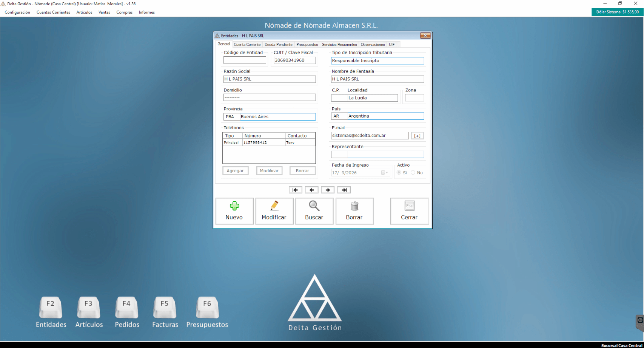
Task: Click the Nuevo green plus button
Action: [x=234, y=211]
